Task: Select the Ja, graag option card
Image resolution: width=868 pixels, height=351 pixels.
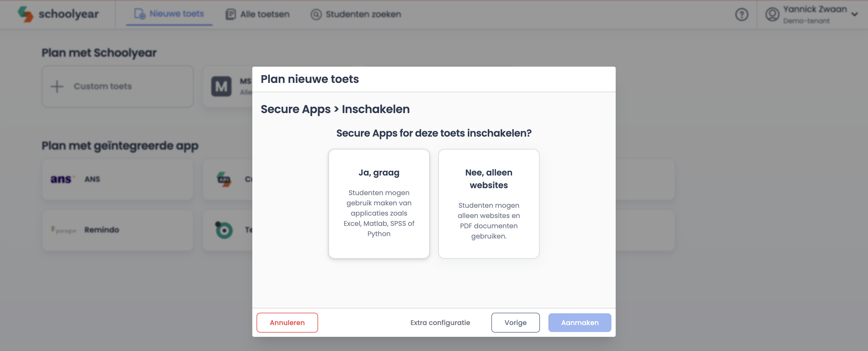Action: [379, 204]
